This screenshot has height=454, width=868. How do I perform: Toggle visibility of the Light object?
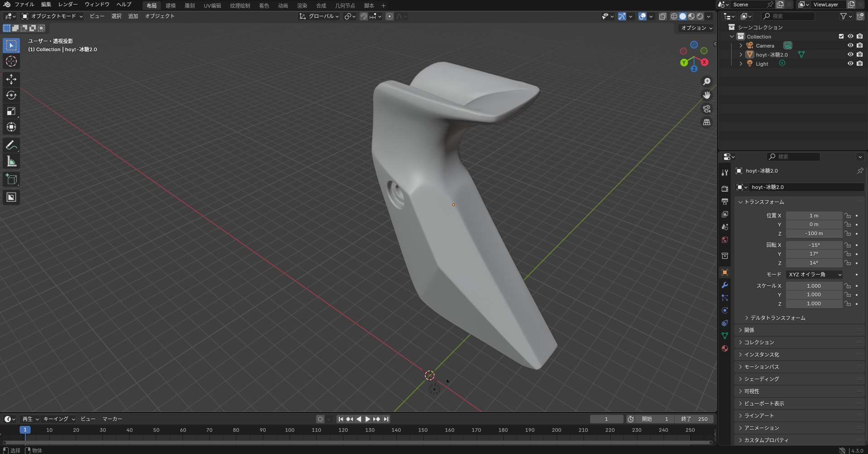tap(850, 63)
